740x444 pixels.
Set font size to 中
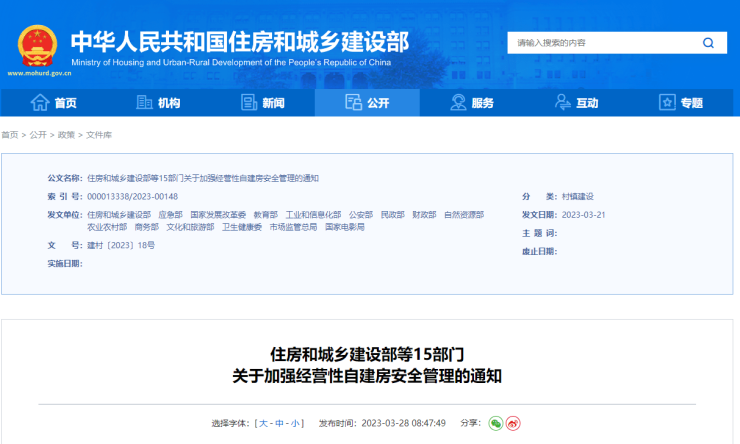pos(279,423)
